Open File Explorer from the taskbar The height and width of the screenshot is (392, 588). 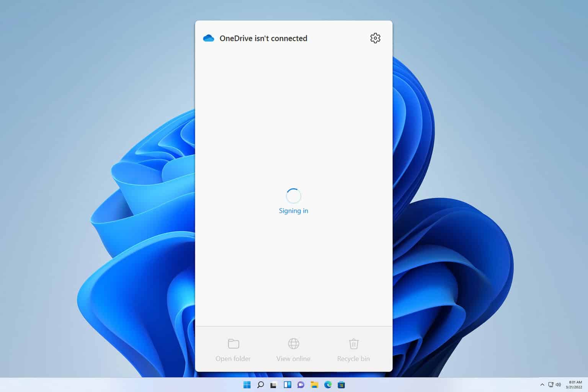pyautogui.click(x=315, y=385)
